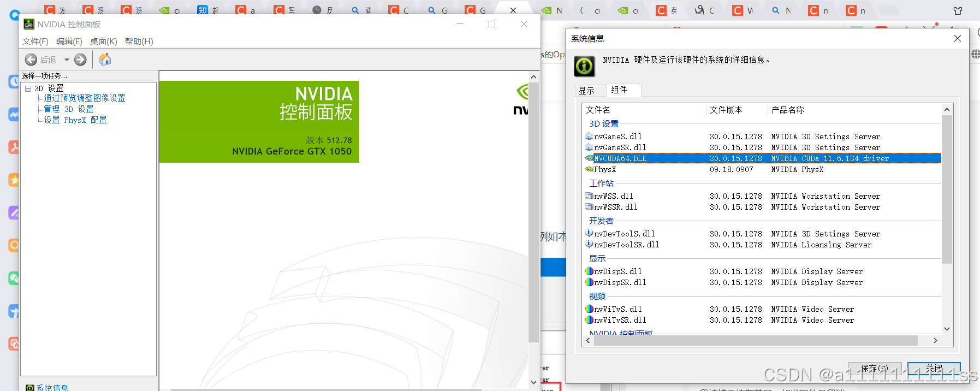Click the color-wheel icon beside nvViTvS.dll
The width and height of the screenshot is (980, 391).
coord(589,309)
